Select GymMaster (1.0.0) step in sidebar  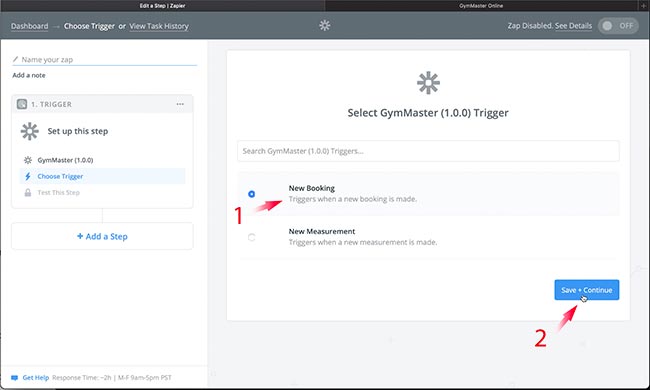[102, 160]
